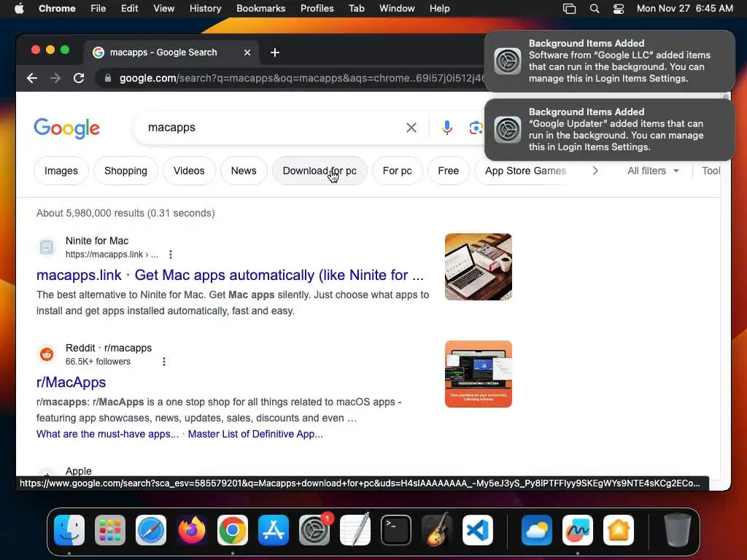Select the App Store Games chip
This screenshot has height=560, width=747.
tap(525, 171)
